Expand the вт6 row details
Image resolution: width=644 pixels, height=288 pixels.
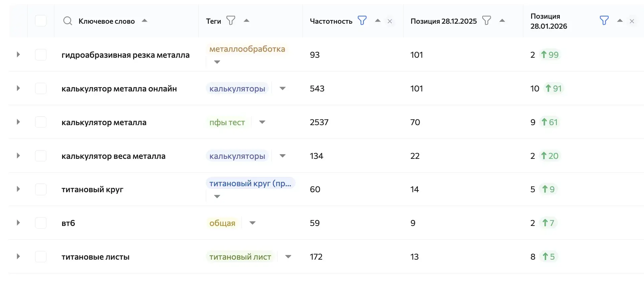(18, 223)
